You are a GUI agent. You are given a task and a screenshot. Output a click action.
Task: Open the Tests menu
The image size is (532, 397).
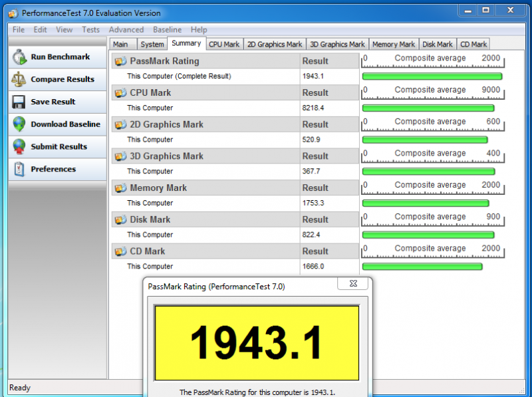[90, 30]
